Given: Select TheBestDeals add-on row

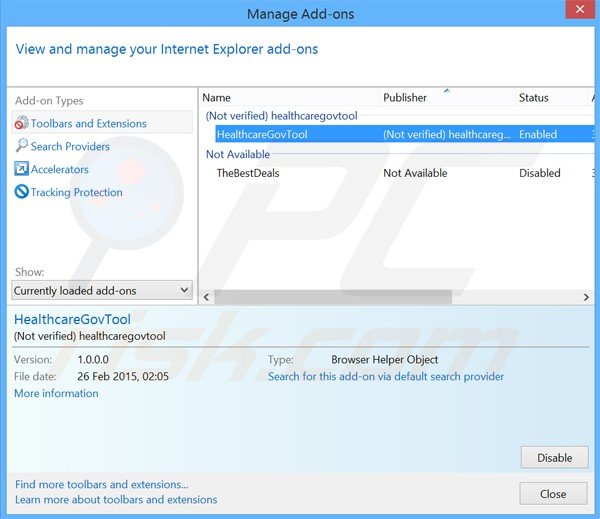Looking at the screenshot, I should click(x=248, y=173).
